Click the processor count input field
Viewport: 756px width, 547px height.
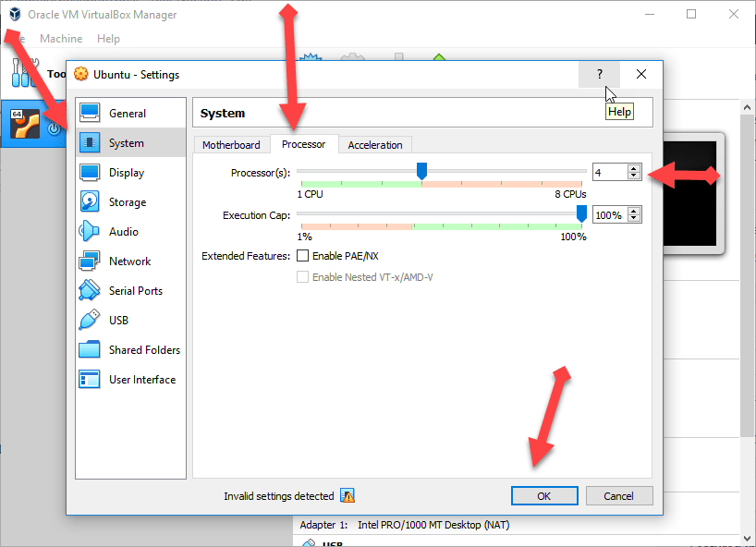click(x=609, y=173)
